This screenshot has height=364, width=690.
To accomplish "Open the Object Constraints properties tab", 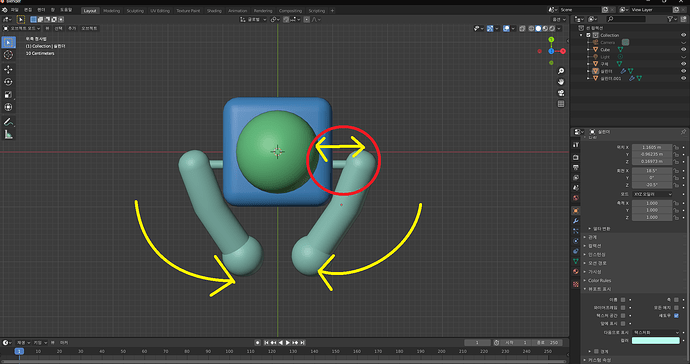I will (576, 251).
